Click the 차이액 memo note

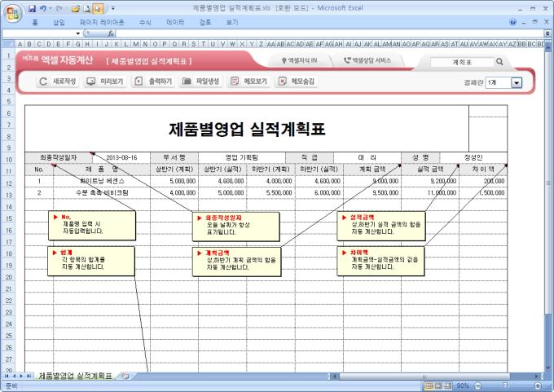[x=380, y=262]
